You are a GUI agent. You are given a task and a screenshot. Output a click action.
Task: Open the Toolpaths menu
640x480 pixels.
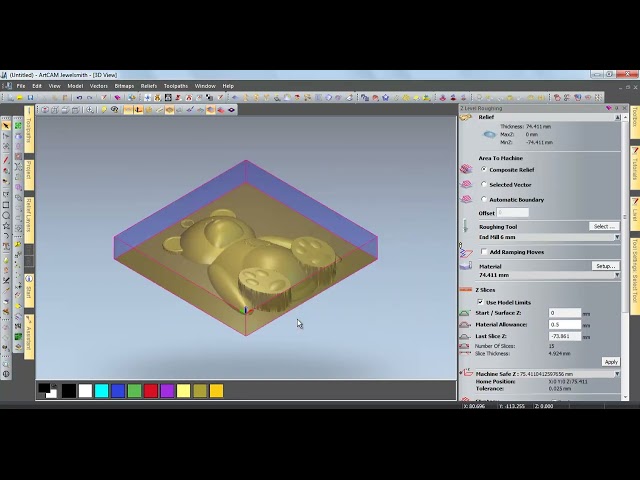pos(176,86)
